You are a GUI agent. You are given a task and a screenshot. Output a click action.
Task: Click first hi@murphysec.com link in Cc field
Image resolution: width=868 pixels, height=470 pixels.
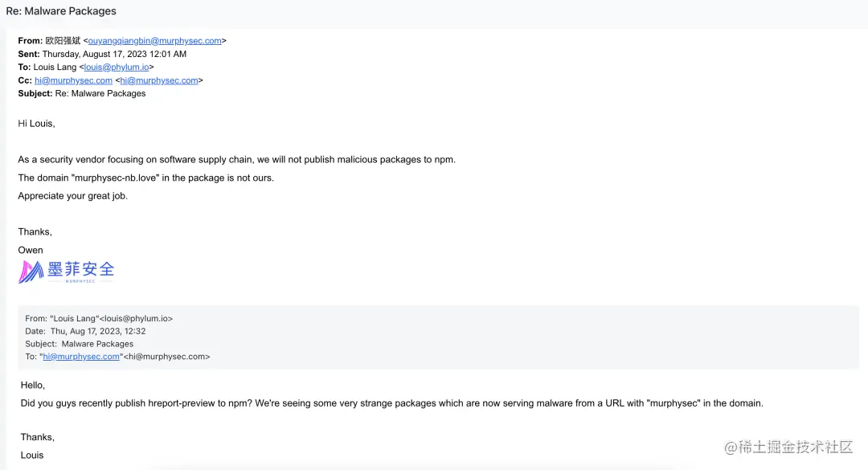73,80
